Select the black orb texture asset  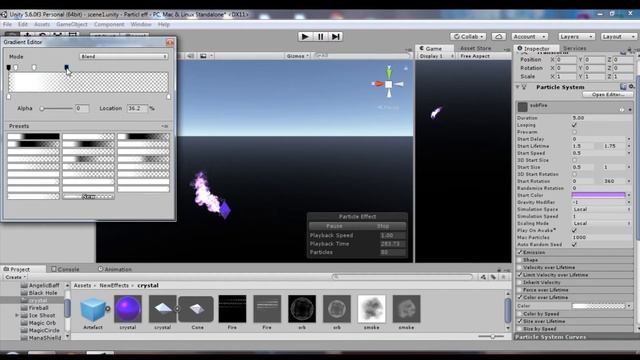click(x=302, y=309)
